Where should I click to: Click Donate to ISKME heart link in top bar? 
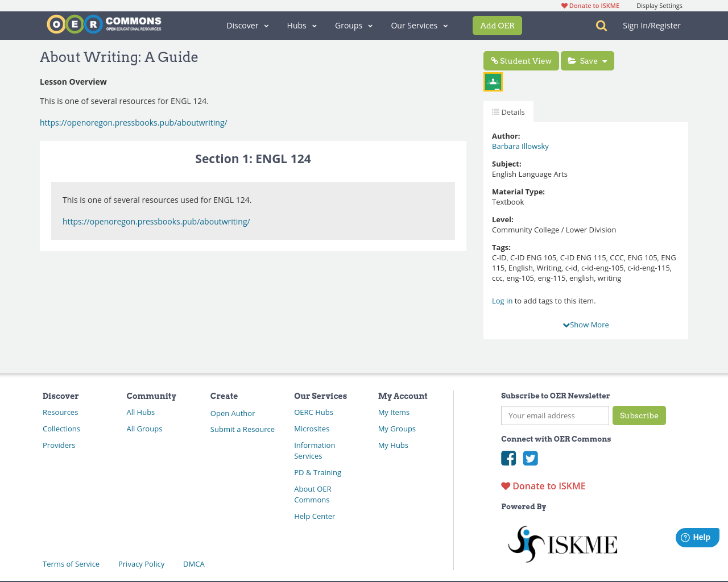tap(590, 6)
